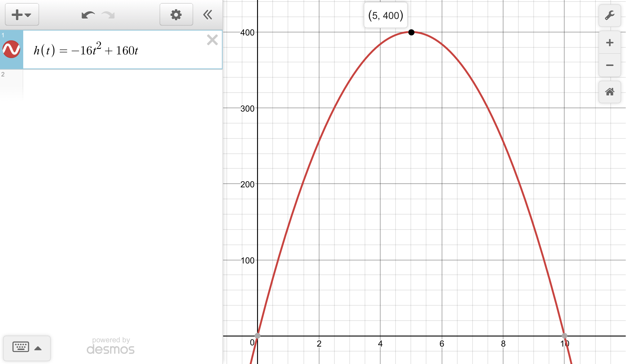The height and width of the screenshot is (364, 626).
Task: Collapse the expression list panel
Action: pyautogui.click(x=208, y=15)
